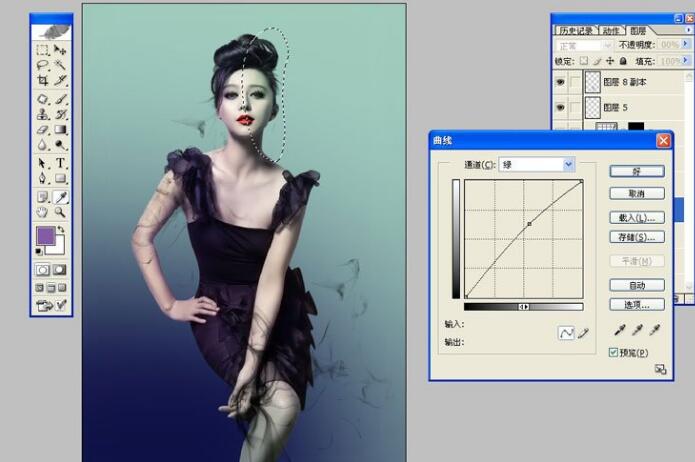Hide the 图层 8 副本 layer
695x462 pixels.
tap(560, 82)
